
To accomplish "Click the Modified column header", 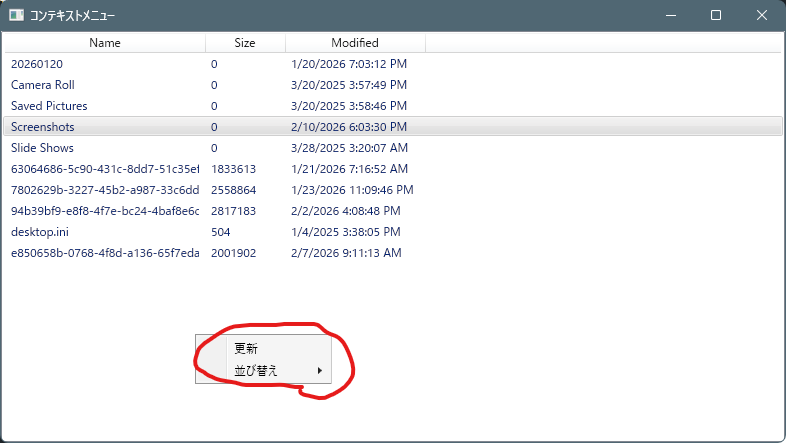I will [x=355, y=43].
